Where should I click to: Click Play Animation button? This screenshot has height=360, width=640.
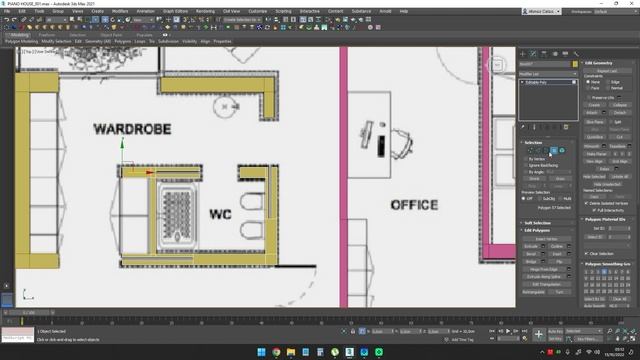pos(508,331)
